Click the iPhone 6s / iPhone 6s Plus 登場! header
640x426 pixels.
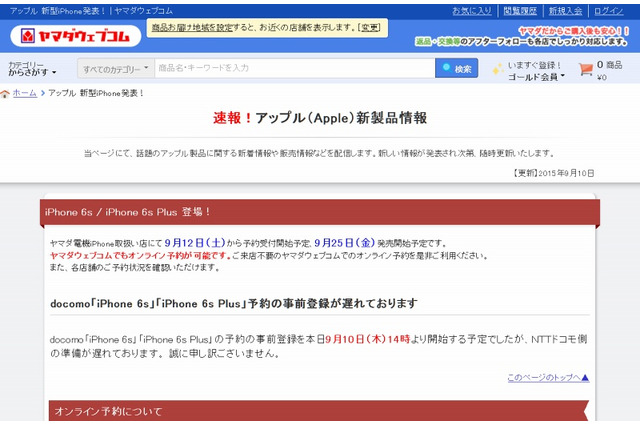tap(320, 212)
